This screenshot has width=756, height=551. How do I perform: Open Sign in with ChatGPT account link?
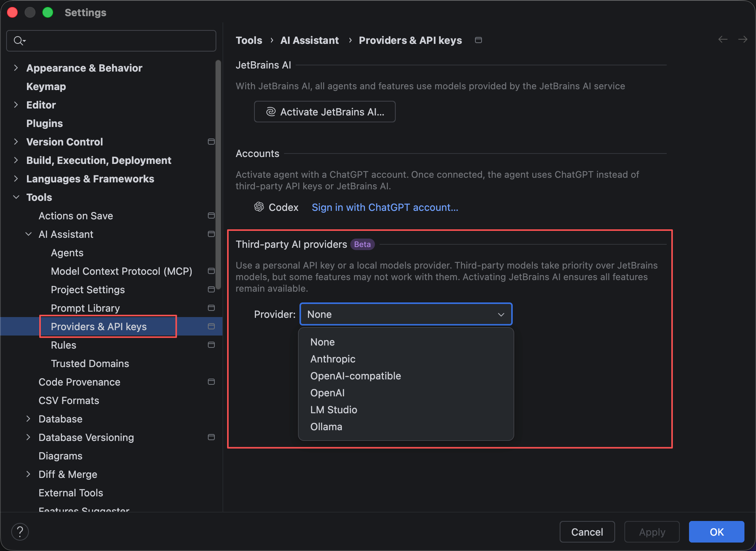click(385, 207)
